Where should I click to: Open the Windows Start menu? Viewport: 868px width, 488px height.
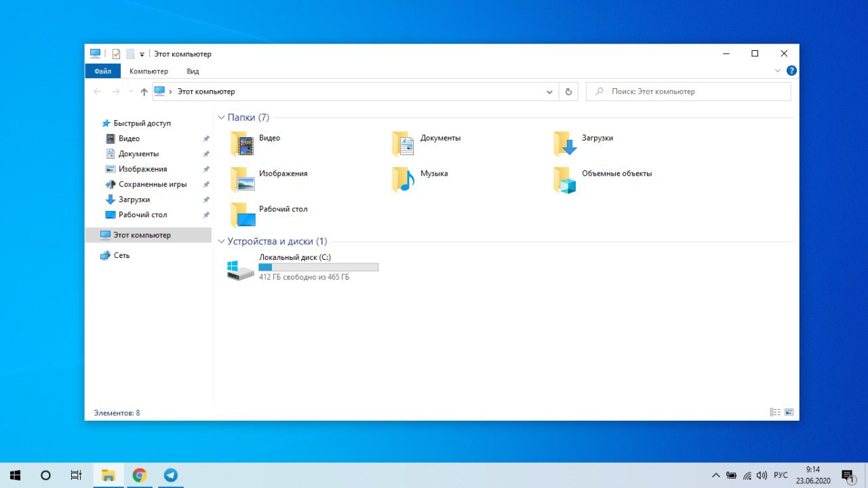[15, 475]
